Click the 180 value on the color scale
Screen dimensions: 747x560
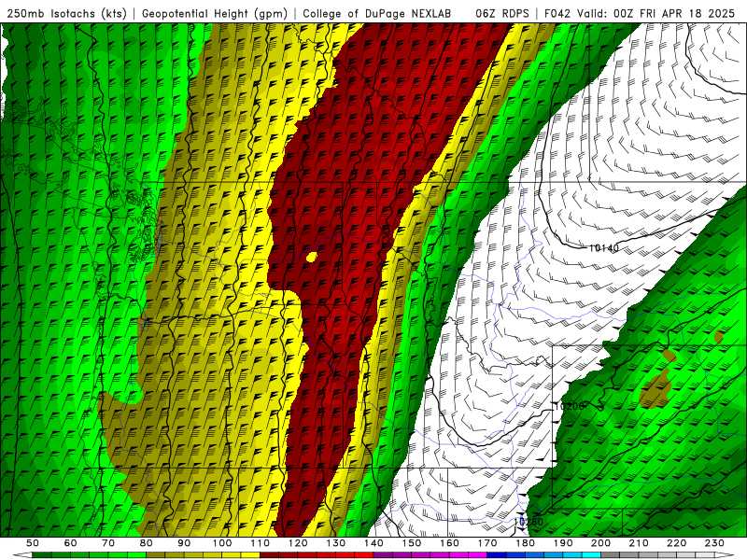coord(526,543)
